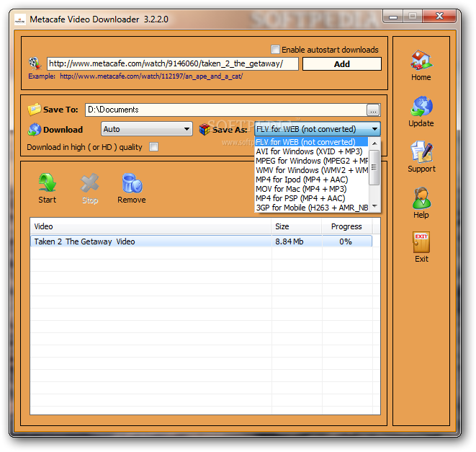The image size is (476, 452).
Task: Click the Exit door icon
Action: point(421,242)
